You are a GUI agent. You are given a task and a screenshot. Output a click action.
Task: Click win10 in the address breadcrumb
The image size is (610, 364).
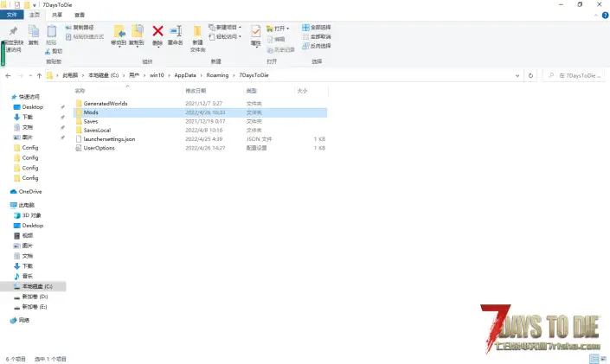point(157,75)
